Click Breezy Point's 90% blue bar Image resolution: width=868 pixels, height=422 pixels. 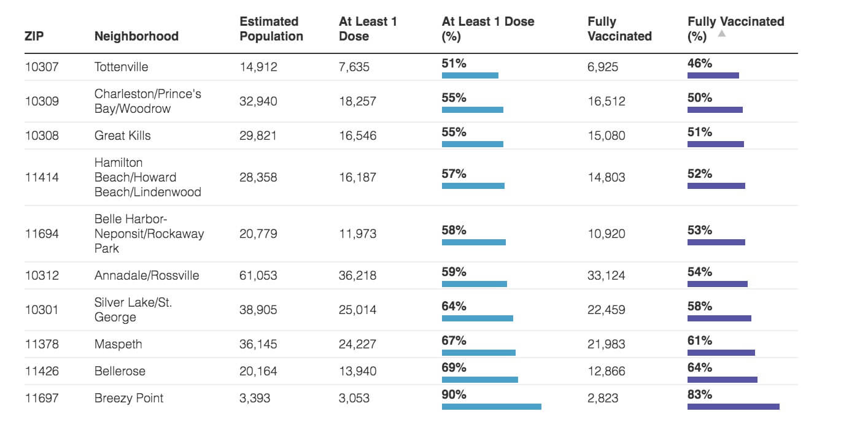click(491, 407)
